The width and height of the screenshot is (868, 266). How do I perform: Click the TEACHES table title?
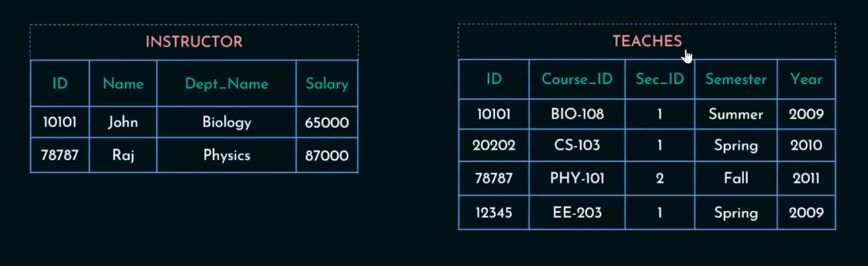pos(647,41)
